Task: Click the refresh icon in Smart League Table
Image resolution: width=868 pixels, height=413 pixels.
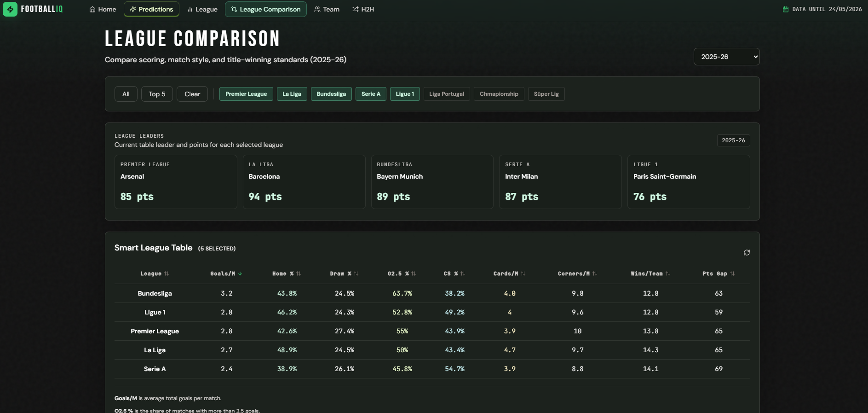Action: pyautogui.click(x=747, y=252)
